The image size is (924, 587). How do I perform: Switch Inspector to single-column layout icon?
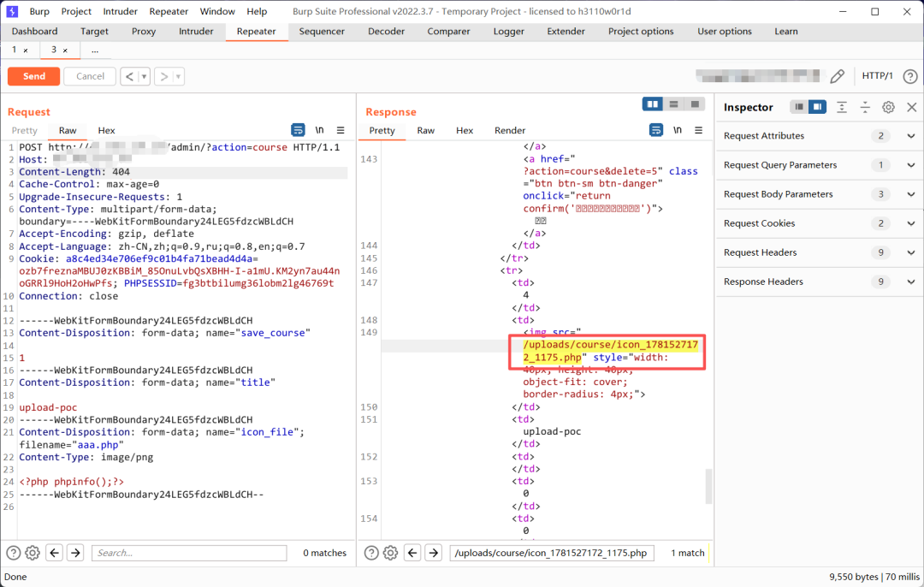(x=799, y=107)
